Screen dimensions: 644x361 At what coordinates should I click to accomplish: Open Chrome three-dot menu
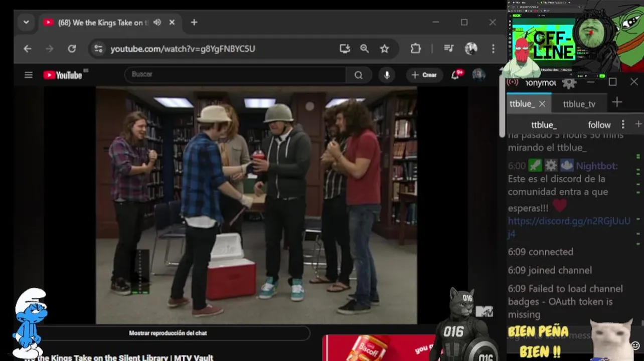coord(493,49)
